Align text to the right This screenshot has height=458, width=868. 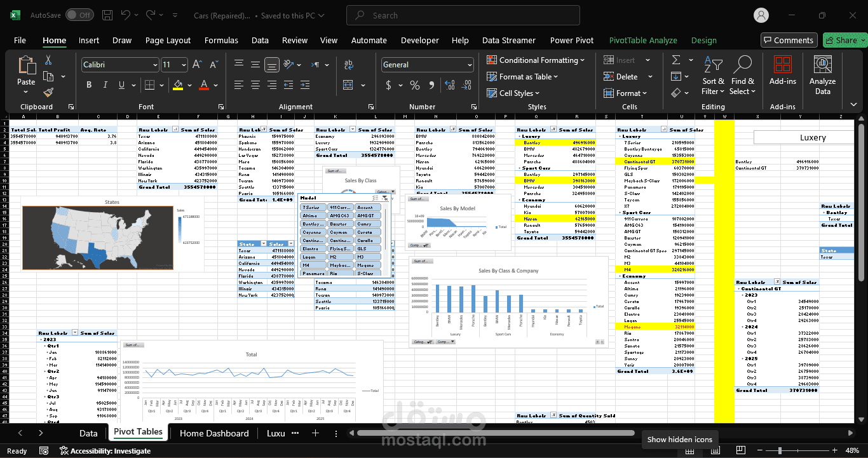(x=271, y=85)
